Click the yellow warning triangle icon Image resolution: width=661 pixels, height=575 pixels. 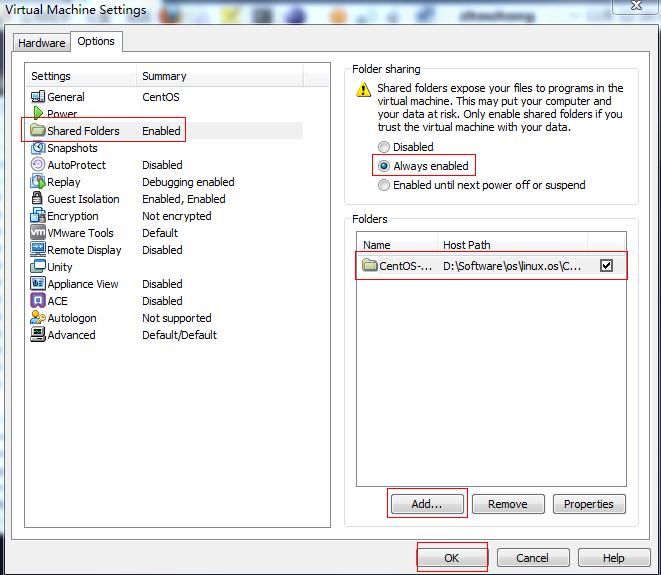coord(363,90)
